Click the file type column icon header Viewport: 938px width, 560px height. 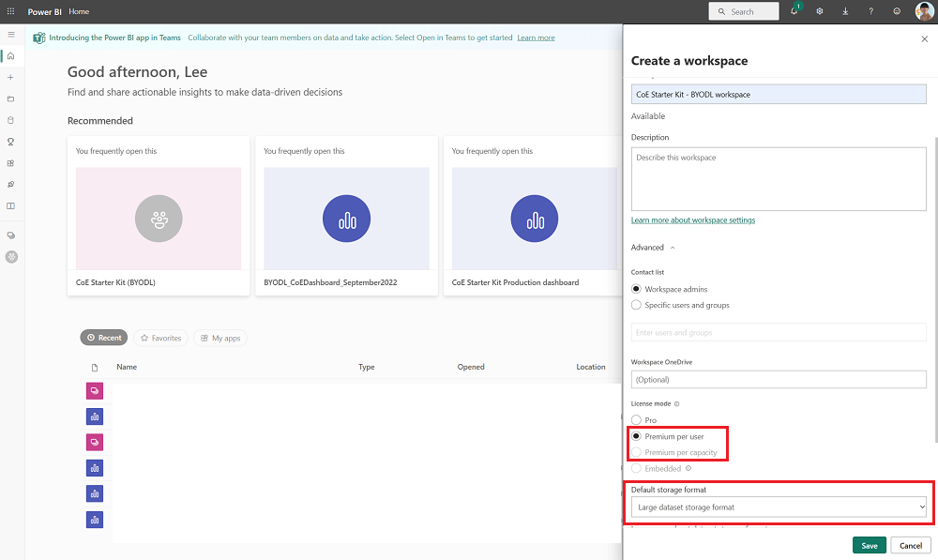click(95, 368)
